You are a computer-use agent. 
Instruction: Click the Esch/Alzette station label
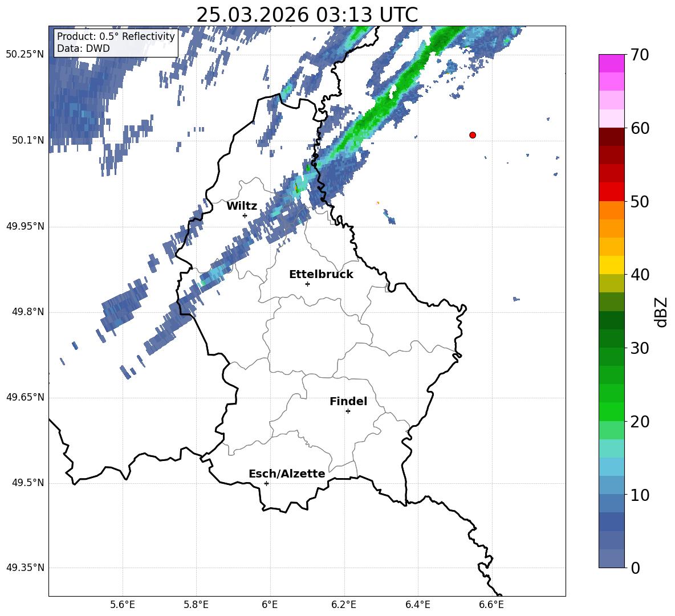(287, 474)
